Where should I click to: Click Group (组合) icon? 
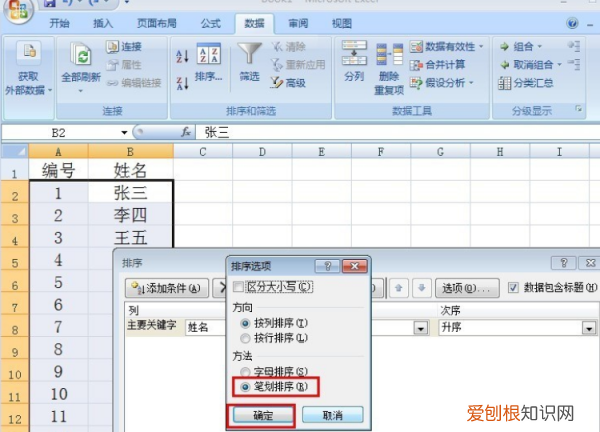pos(505,47)
